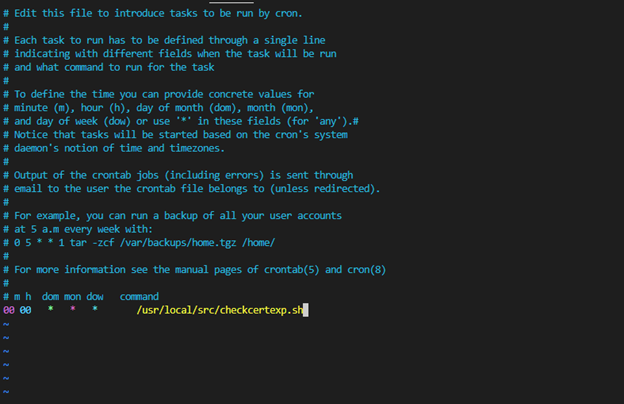
Task: Click the example path /var/backups/home.tgz
Action: coord(178,242)
